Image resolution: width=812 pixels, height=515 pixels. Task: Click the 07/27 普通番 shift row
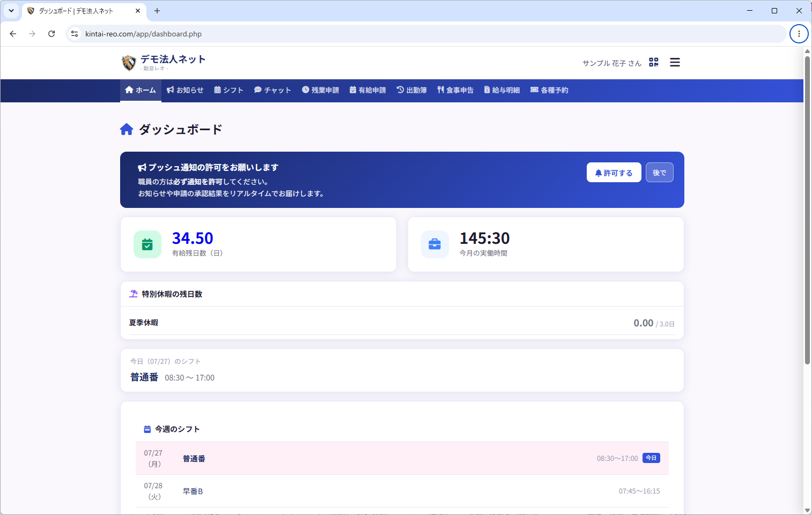click(402, 458)
